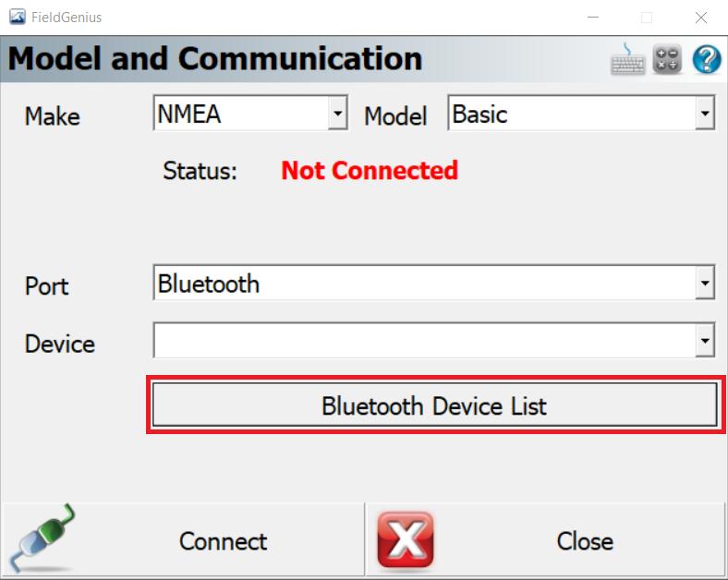Click the red X icon beside Close
This screenshot has height=580, width=728.
pyautogui.click(x=406, y=539)
